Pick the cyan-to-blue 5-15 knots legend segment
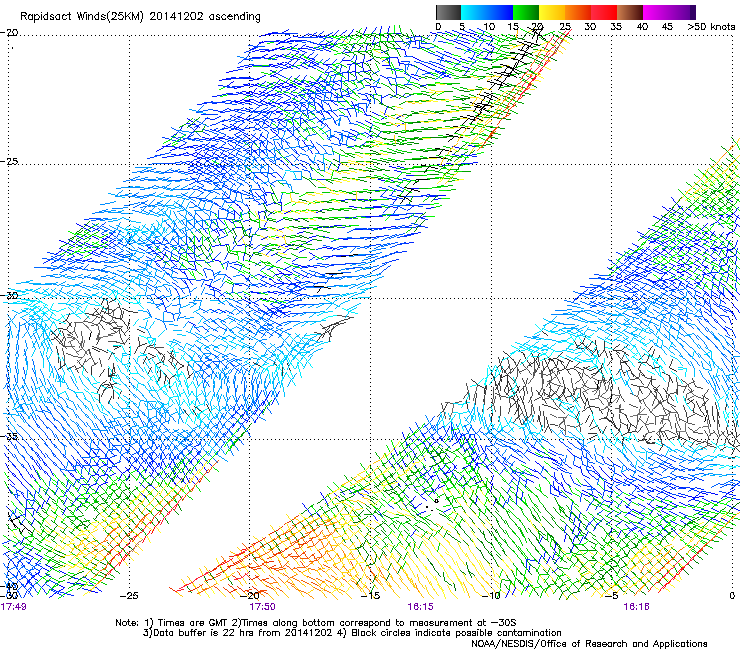740x650 pixels. coord(487,12)
